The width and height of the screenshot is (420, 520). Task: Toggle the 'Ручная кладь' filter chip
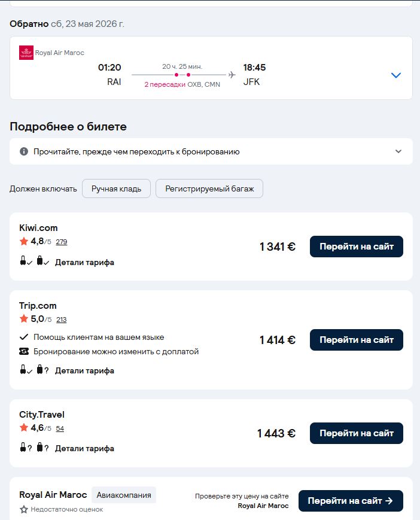pyautogui.click(x=116, y=188)
